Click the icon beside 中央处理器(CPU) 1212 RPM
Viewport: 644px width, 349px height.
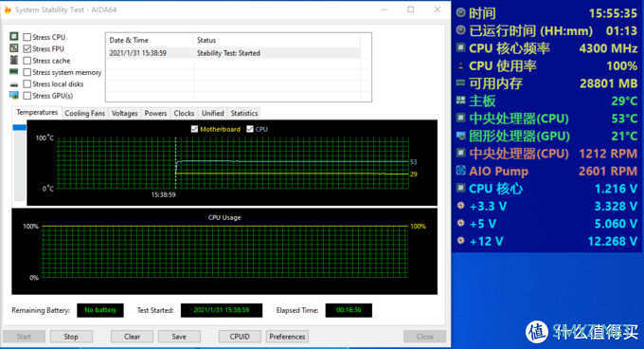pos(461,154)
